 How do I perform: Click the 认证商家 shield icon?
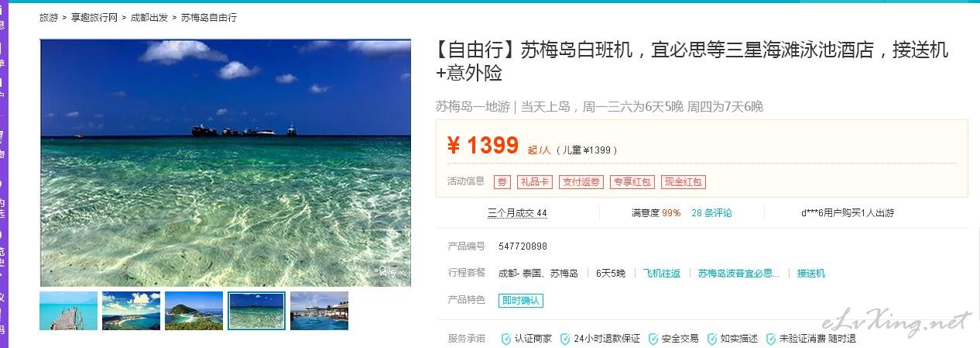coord(506,339)
